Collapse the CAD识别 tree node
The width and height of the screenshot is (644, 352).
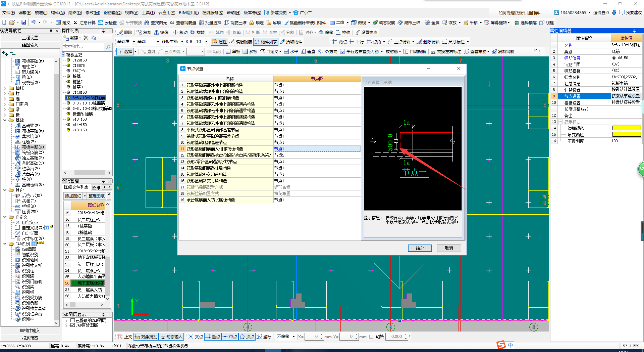coord(5,244)
